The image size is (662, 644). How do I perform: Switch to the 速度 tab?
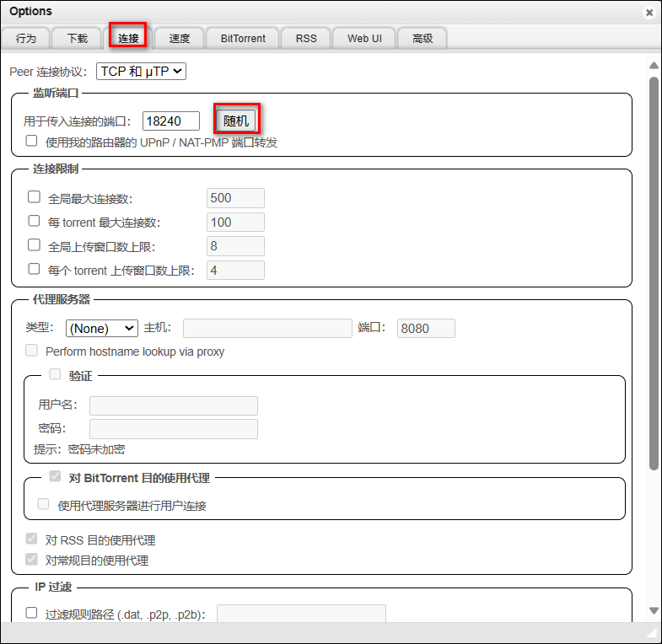coord(180,38)
